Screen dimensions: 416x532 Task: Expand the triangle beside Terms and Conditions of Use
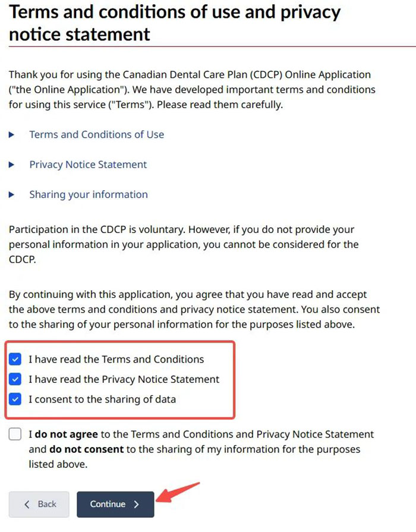(12, 135)
